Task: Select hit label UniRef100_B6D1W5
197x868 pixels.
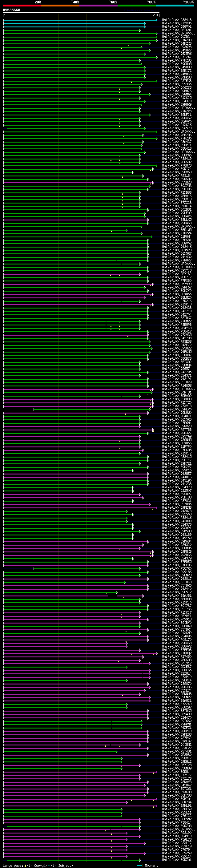Action: [x=177, y=230]
